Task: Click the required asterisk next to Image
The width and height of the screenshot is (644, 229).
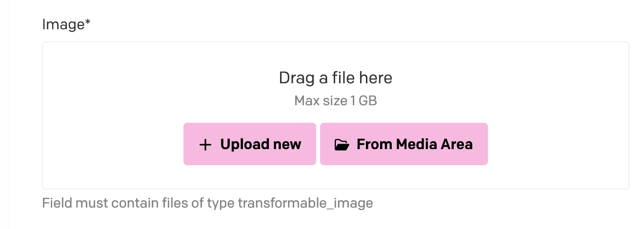Action: [88, 23]
